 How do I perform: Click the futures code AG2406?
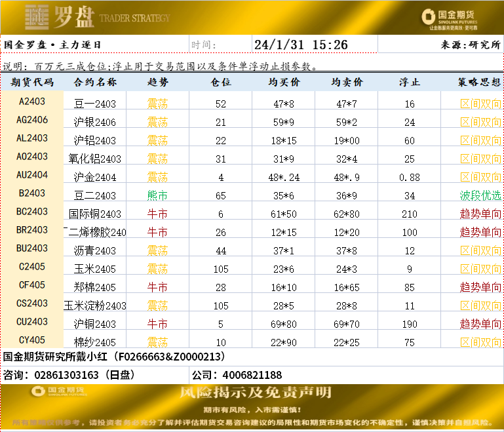tap(32, 119)
